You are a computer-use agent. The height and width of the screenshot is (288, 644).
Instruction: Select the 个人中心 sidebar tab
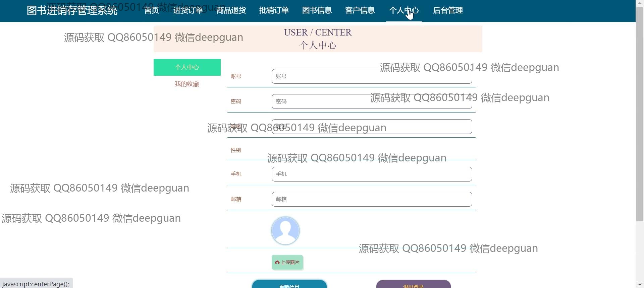[x=187, y=67]
